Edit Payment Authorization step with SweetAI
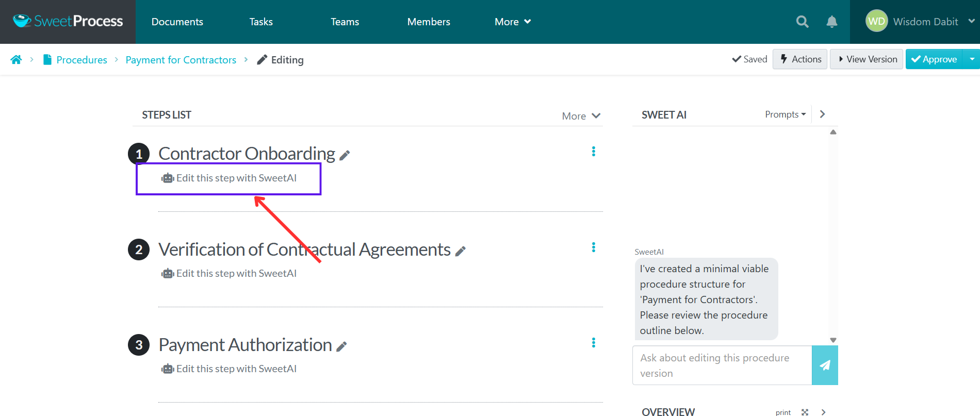Image resolution: width=980 pixels, height=416 pixels. pyautogui.click(x=228, y=369)
